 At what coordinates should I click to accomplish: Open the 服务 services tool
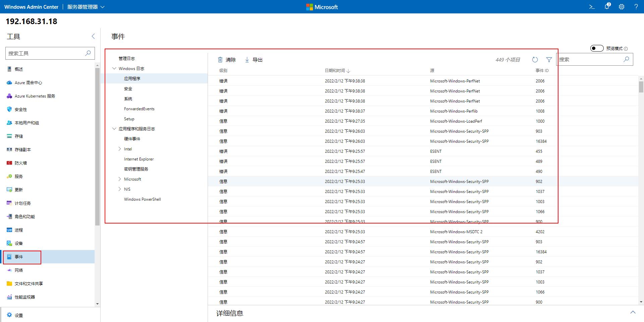tap(47, 176)
